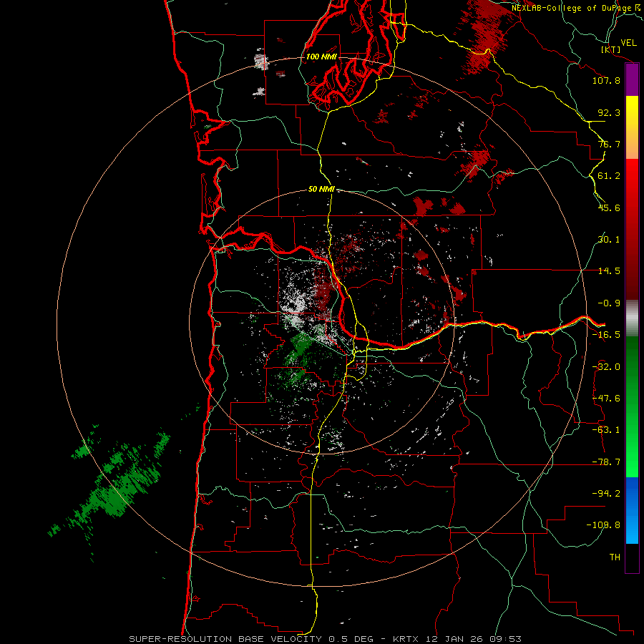Click the -78.7 velocity scale value
This screenshot has height=644, width=644.
click(606, 462)
